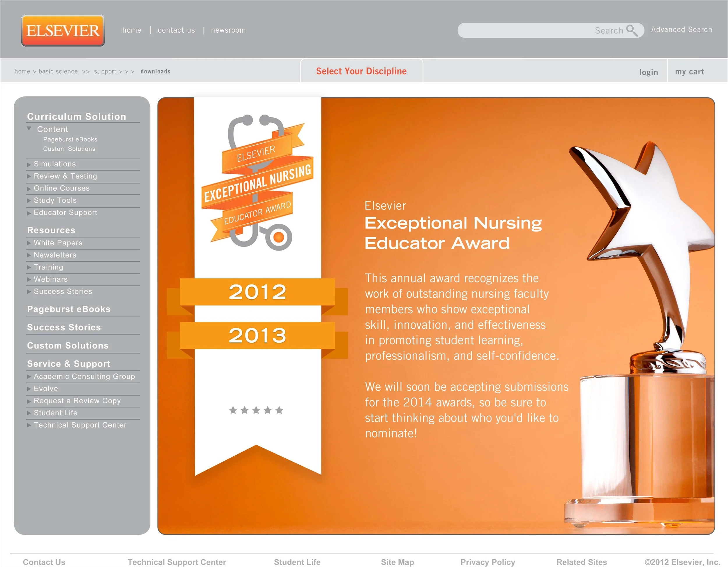Open Site Map footer link
The height and width of the screenshot is (568, 728).
(x=397, y=562)
